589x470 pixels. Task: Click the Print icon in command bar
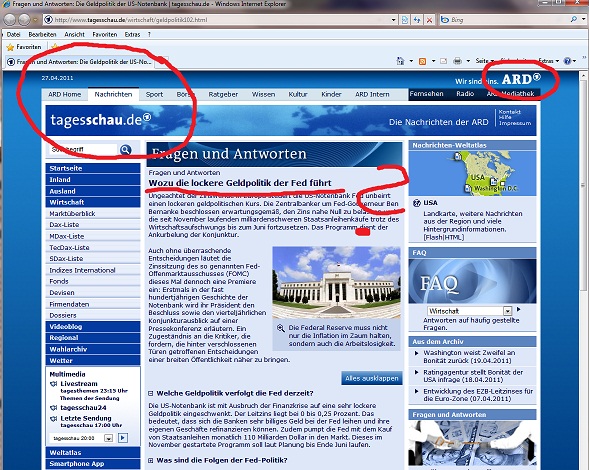point(457,61)
